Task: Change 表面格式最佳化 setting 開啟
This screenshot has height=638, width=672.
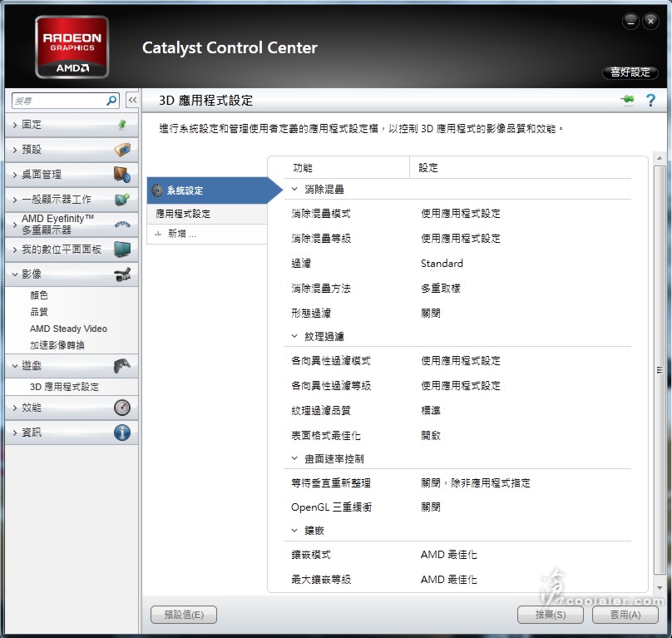Action: pyautogui.click(x=431, y=435)
